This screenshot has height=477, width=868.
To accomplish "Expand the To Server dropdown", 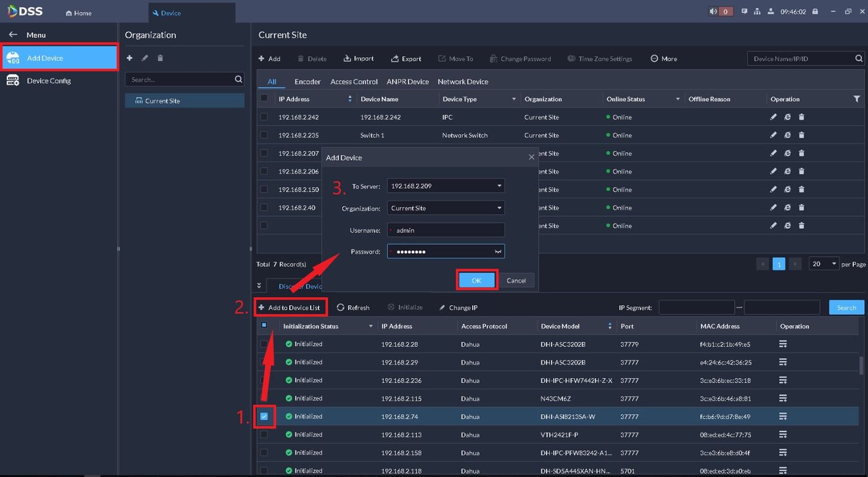I will tap(499, 186).
